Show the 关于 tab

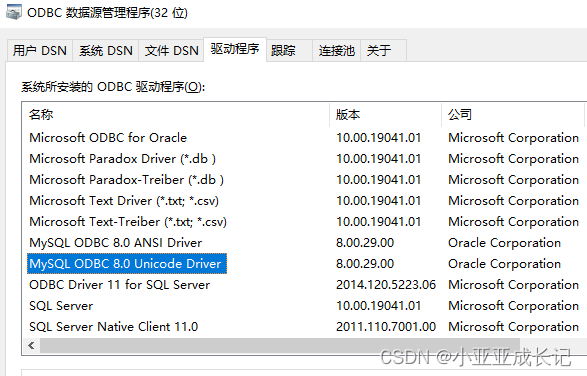383,50
